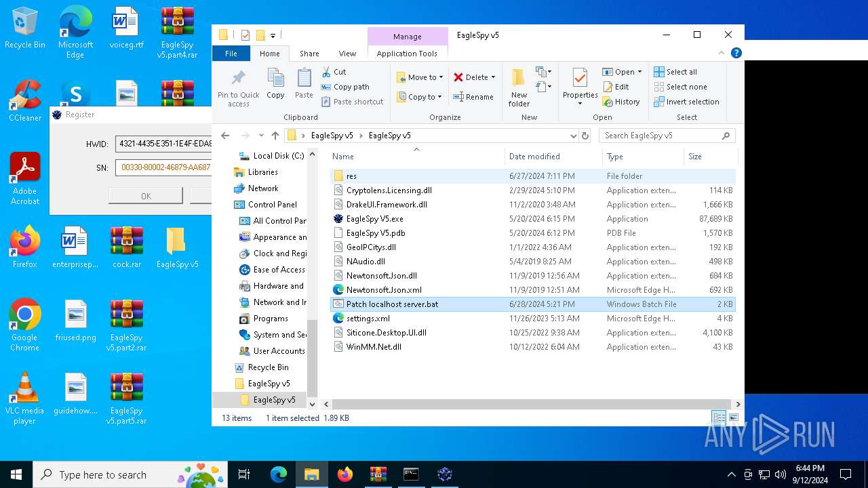Image resolution: width=868 pixels, height=488 pixels.
Task: Switch to Large icons view
Action: pyautogui.click(x=733, y=418)
